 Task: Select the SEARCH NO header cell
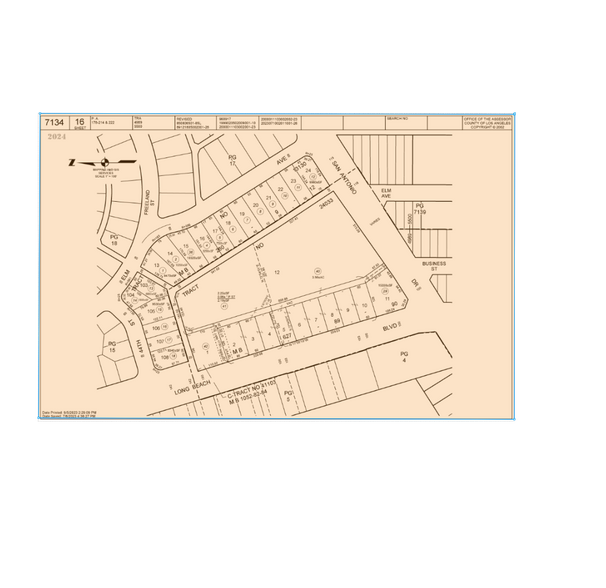pos(398,118)
